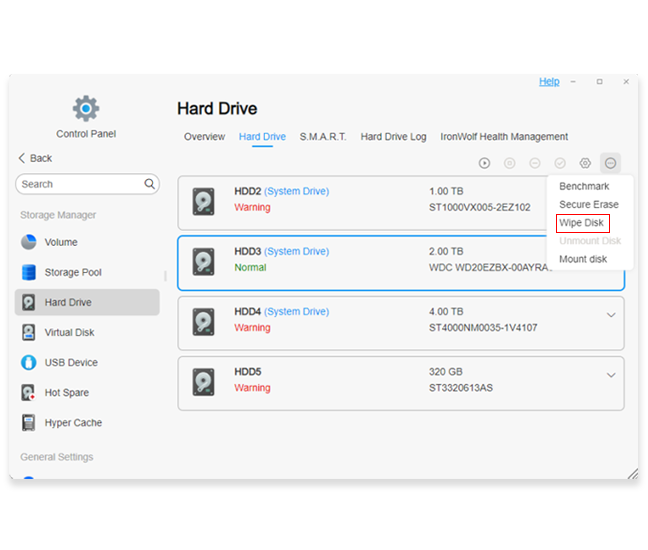The image size is (648, 550).
Task: Select Hot Spare in the sidebar
Action: (x=66, y=393)
